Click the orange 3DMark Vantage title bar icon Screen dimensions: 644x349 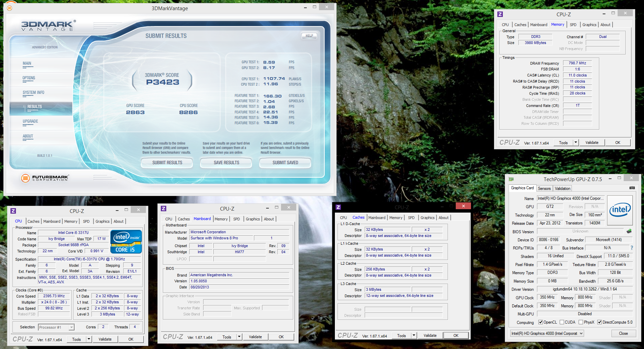tap(9, 8)
